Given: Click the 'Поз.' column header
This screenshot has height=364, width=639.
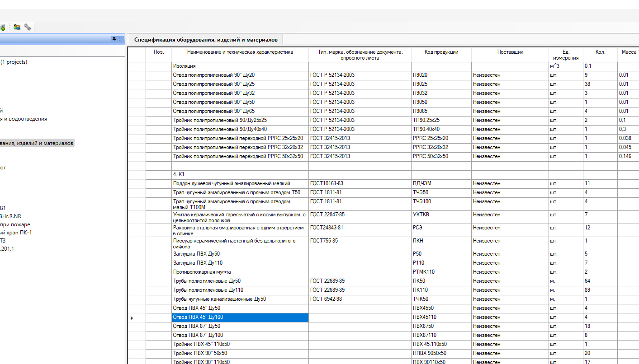Looking at the screenshot, I should (x=159, y=52).
